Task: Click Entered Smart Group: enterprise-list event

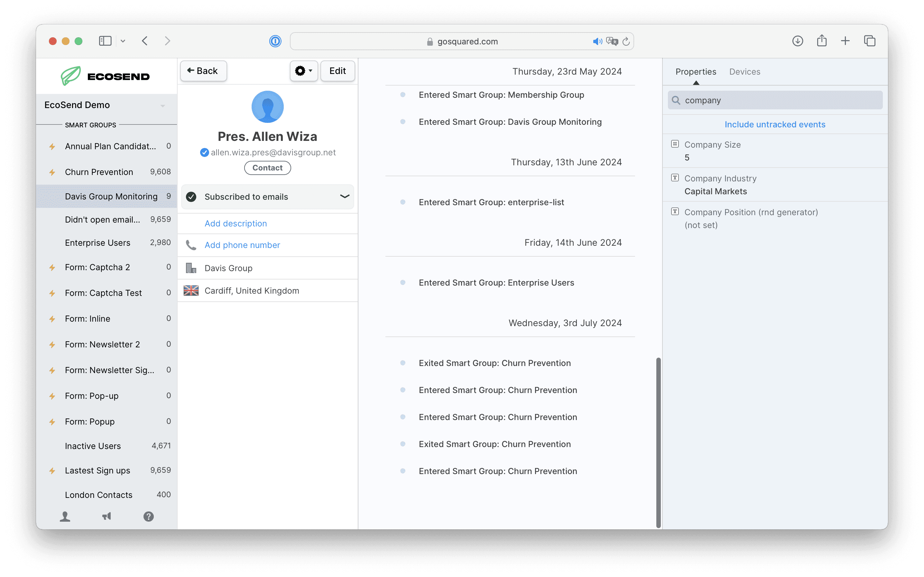Action: coord(491,202)
